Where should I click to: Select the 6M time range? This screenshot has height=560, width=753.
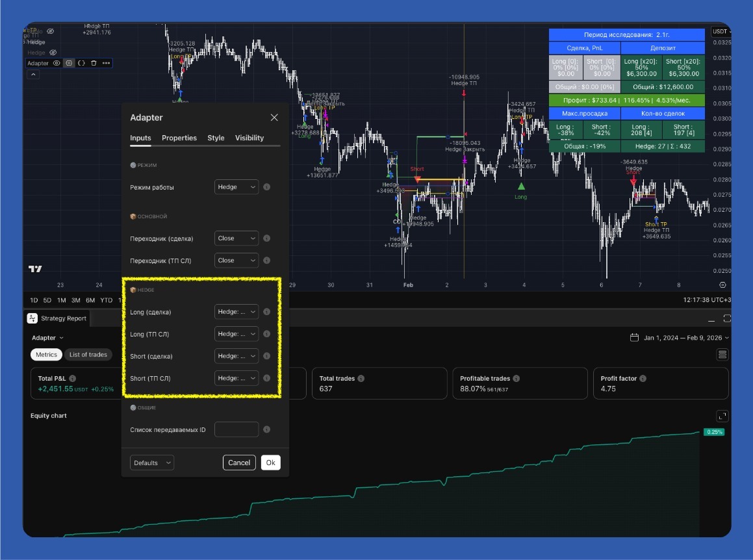(x=90, y=300)
